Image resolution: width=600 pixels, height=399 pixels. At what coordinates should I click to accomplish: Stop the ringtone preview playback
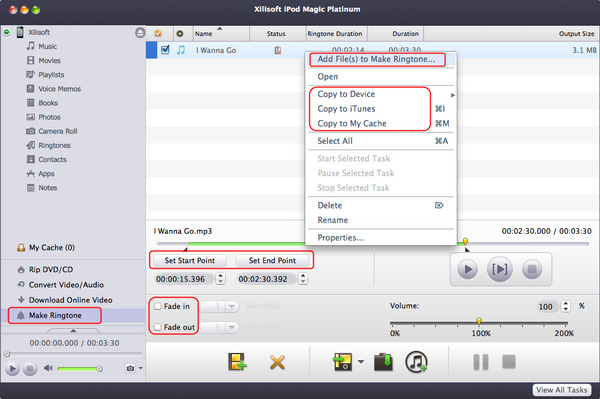(x=532, y=269)
